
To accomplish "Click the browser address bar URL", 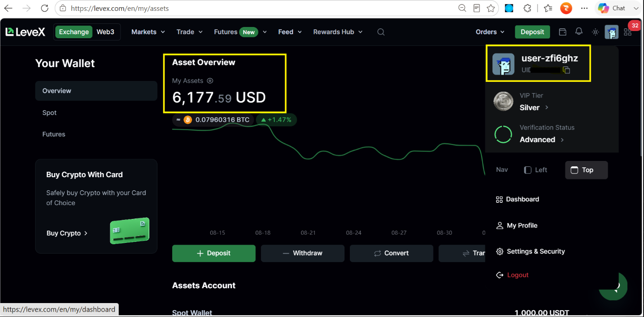I will (x=120, y=8).
